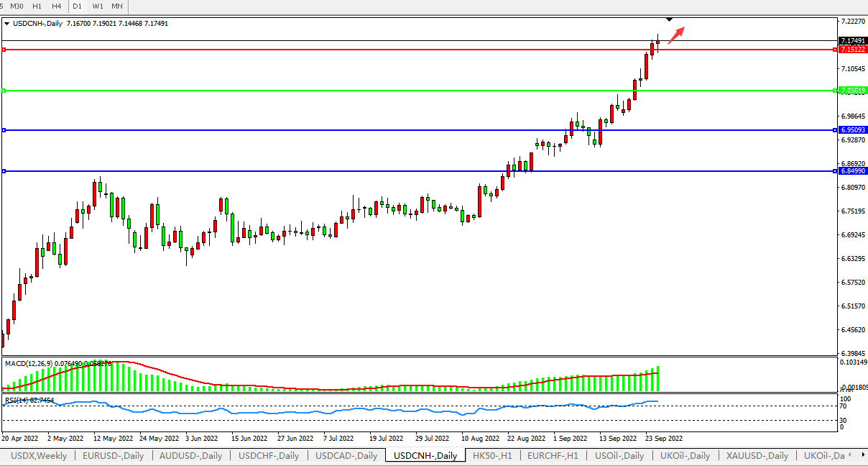This screenshot has width=868, height=466.
Task: Select the HK50-,H1 chart tab
Action: (492, 456)
